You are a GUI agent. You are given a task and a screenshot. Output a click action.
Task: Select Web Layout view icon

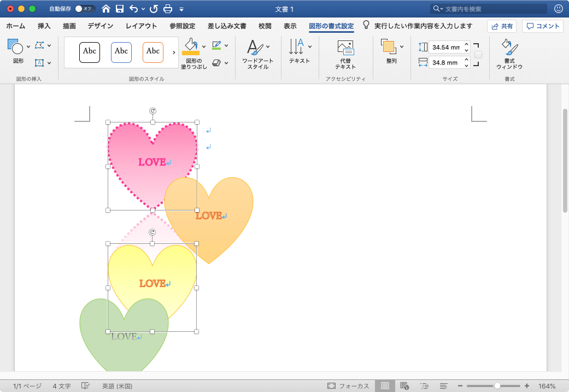pos(404,386)
